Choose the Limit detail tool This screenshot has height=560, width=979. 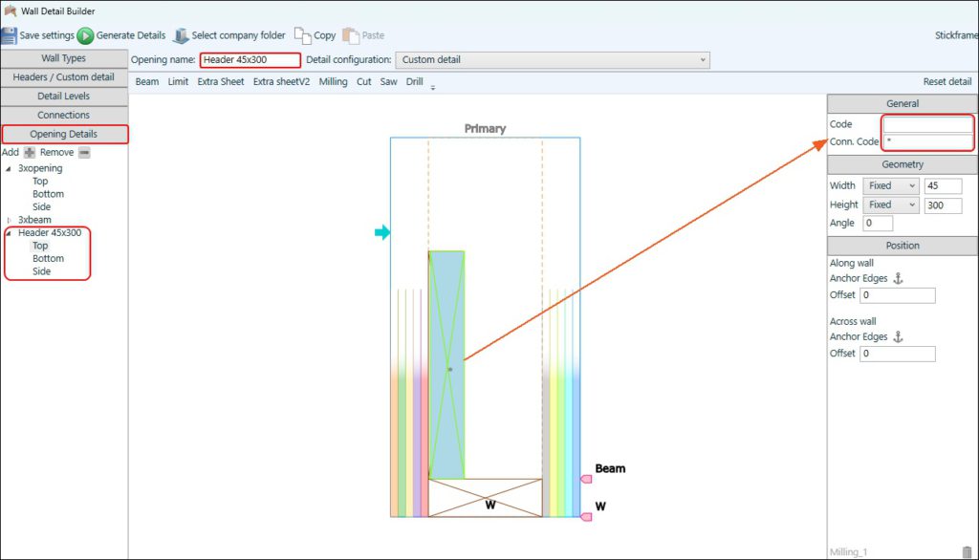tap(178, 82)
